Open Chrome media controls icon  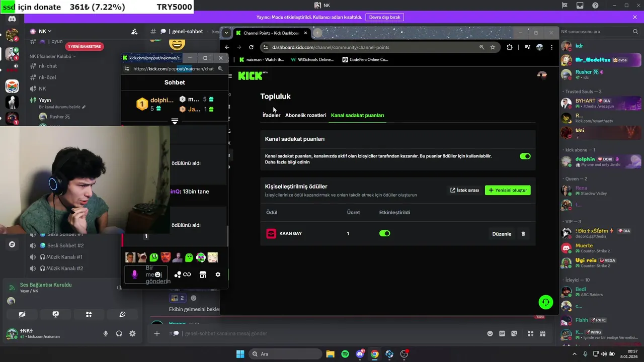tap(527, 47)
